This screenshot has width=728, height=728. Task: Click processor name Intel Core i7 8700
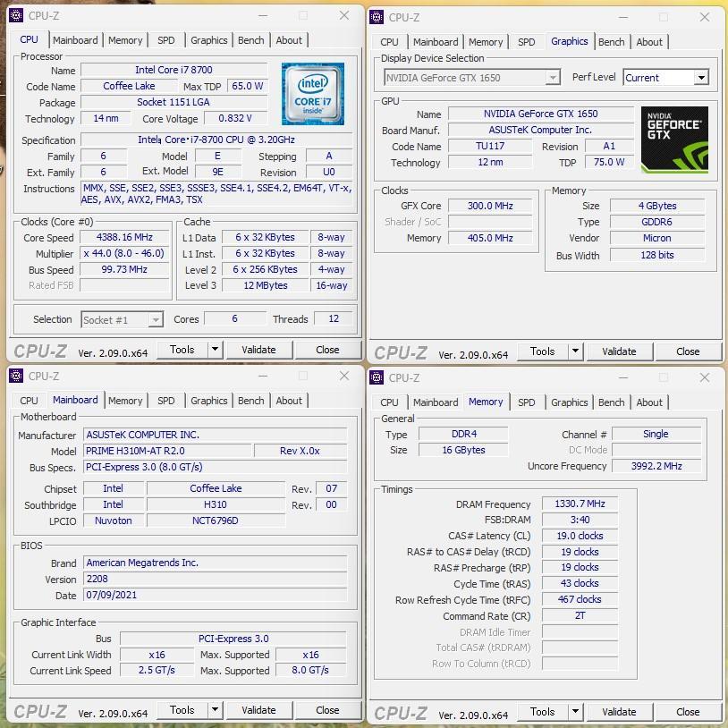[174, 70]
